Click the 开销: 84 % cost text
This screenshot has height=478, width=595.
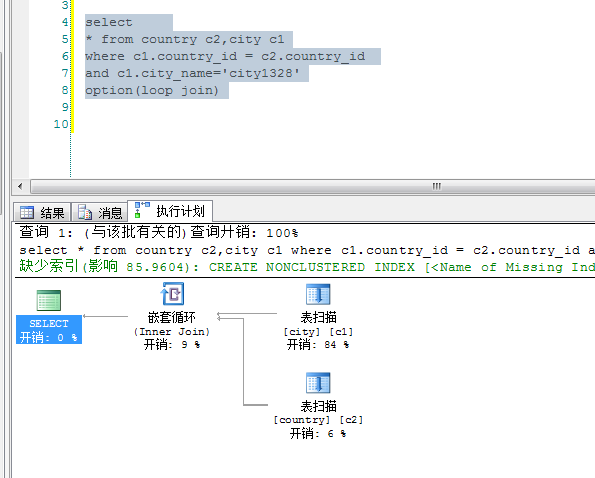click(318, 344)
